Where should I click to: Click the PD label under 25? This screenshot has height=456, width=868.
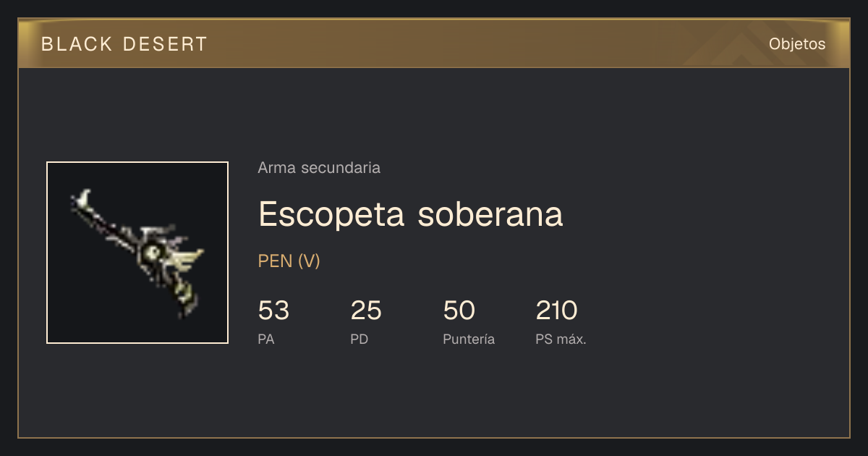coord(359,339)
